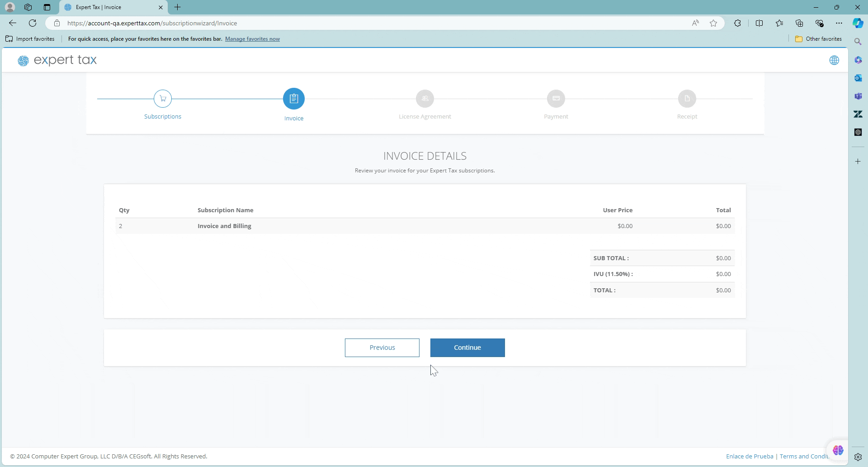Screen dimensions: 868x467
Task: Select the Invoice step icon
Action: pos(294,99)
